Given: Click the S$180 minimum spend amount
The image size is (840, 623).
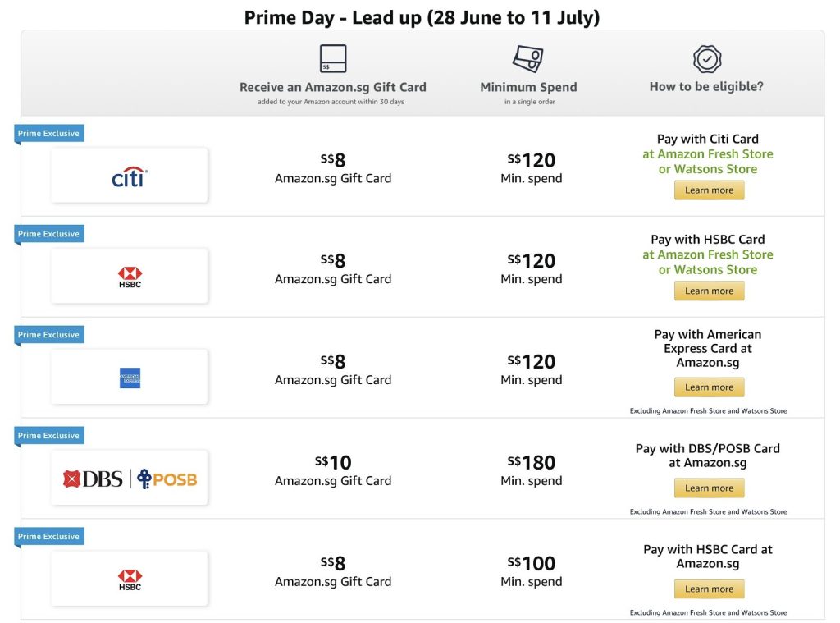Looking at the screenshot, I should [532, 463].
